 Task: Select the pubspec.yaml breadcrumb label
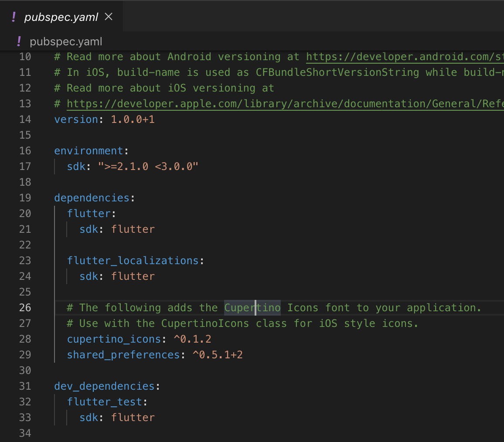point(65,41)
